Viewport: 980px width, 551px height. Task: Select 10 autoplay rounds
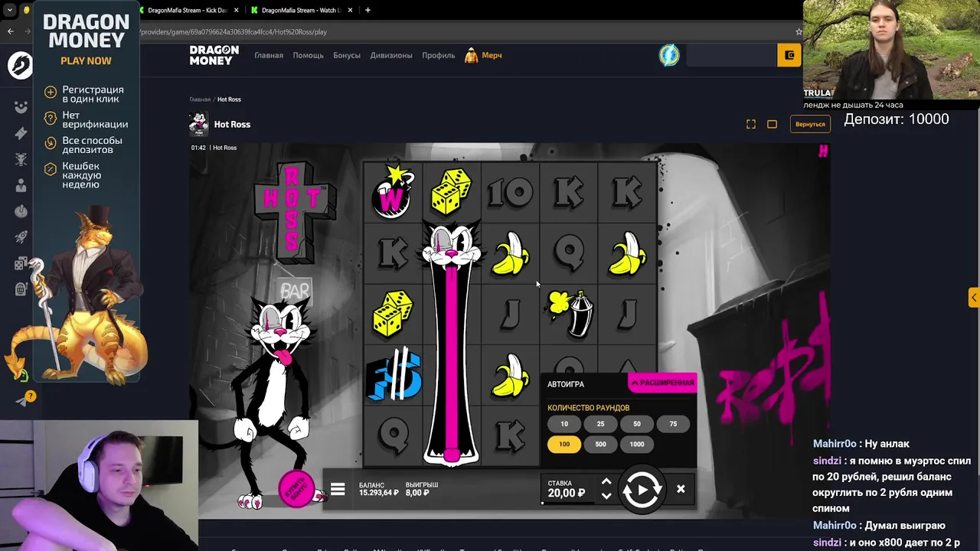[x=564, y=424]
